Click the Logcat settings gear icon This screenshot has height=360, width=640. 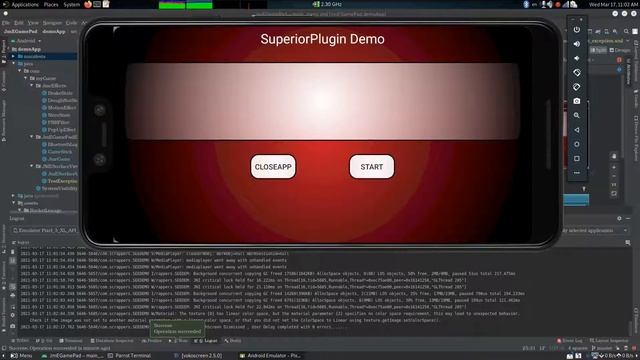(x=619, y=218)
